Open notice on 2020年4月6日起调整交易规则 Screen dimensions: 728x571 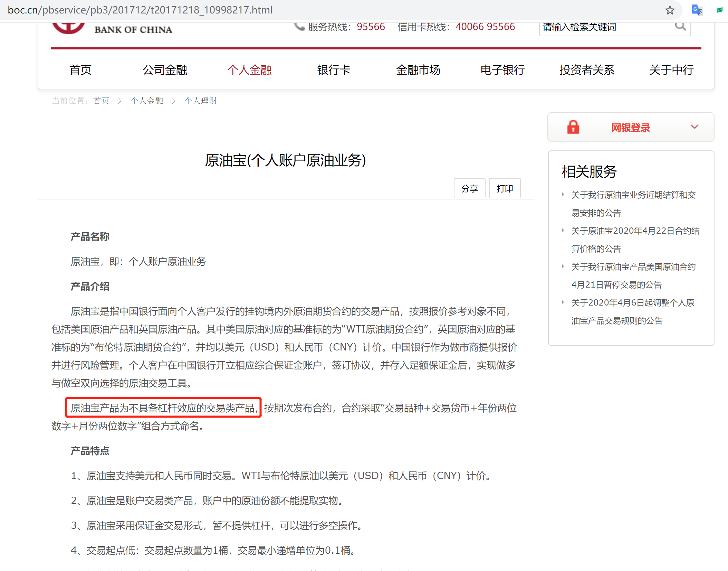633,311
